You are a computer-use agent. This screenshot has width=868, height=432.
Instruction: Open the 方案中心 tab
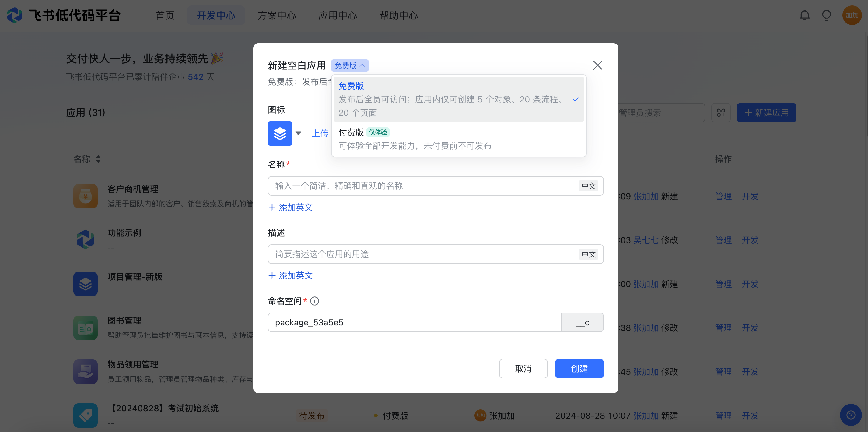277,16
